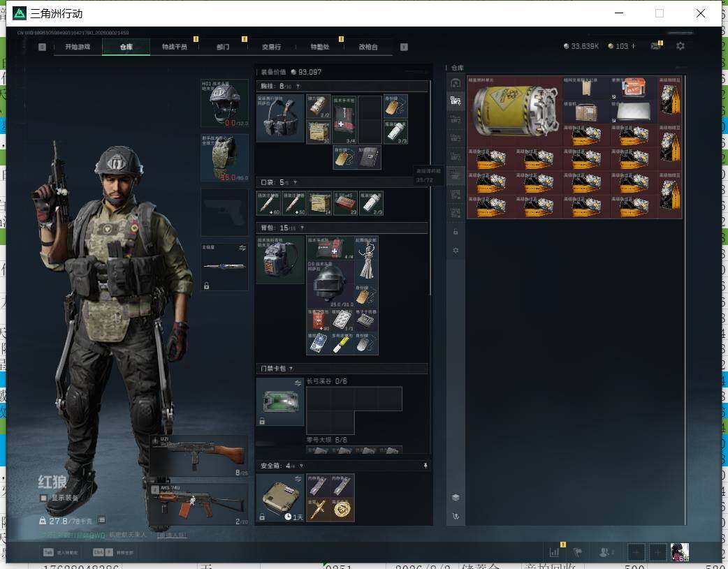Viewport: 728px width, 569px height.
Task: Switch to the 特战干员 tab
Action: click(x=174, y=47)
